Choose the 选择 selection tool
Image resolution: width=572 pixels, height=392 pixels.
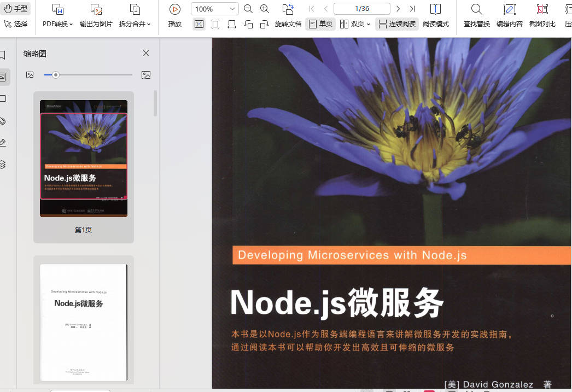(x=16, y=24)
